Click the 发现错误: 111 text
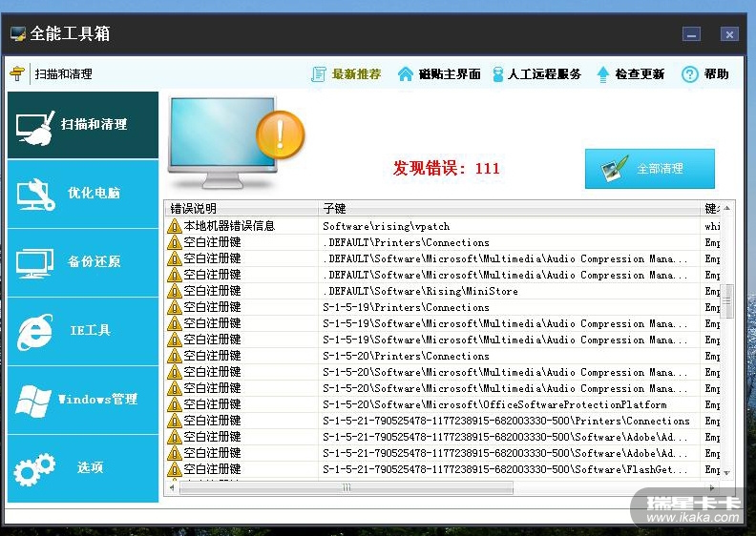 [446, 168]
